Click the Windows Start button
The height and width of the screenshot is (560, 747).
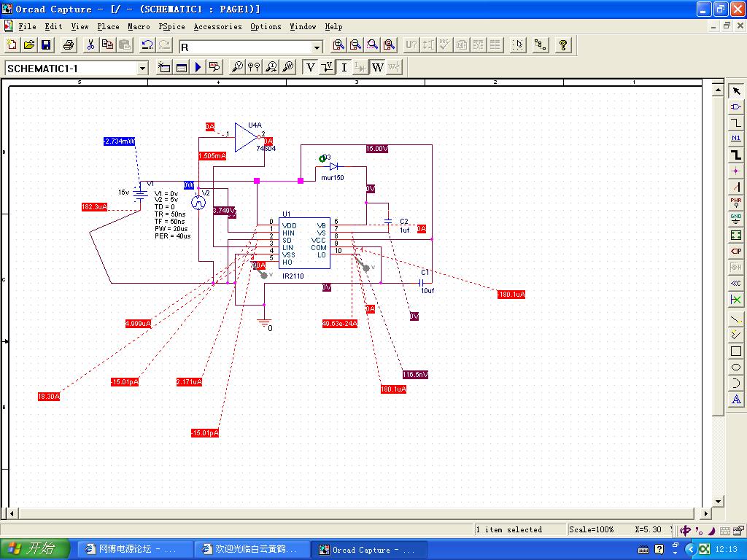(x=35, y=549)
